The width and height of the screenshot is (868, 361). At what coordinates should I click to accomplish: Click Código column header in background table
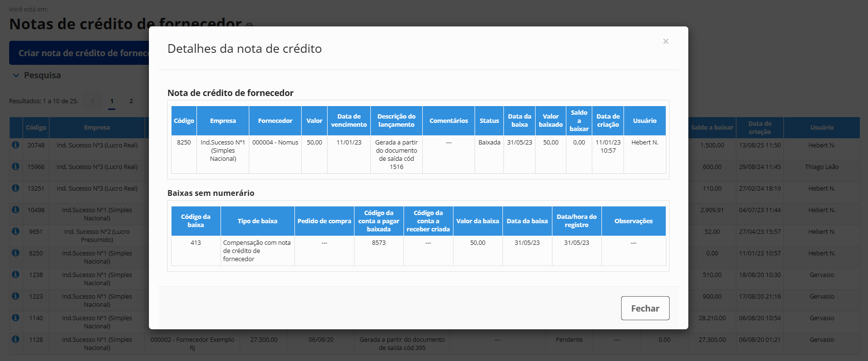36,128
